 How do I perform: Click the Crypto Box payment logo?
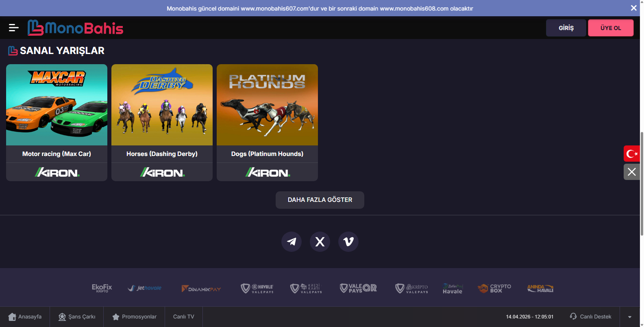click(494, 288)
